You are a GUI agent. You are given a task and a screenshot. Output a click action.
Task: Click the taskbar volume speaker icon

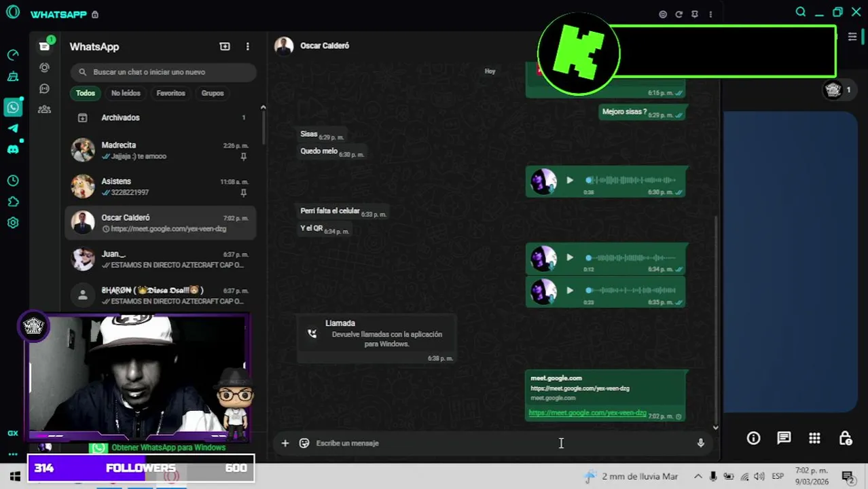point(759,476)
